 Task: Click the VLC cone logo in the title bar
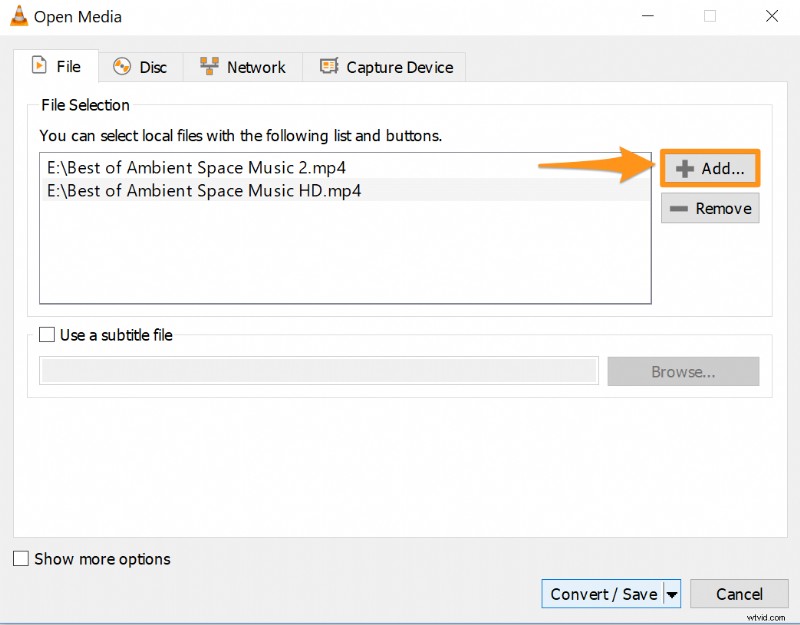(20, 16)
